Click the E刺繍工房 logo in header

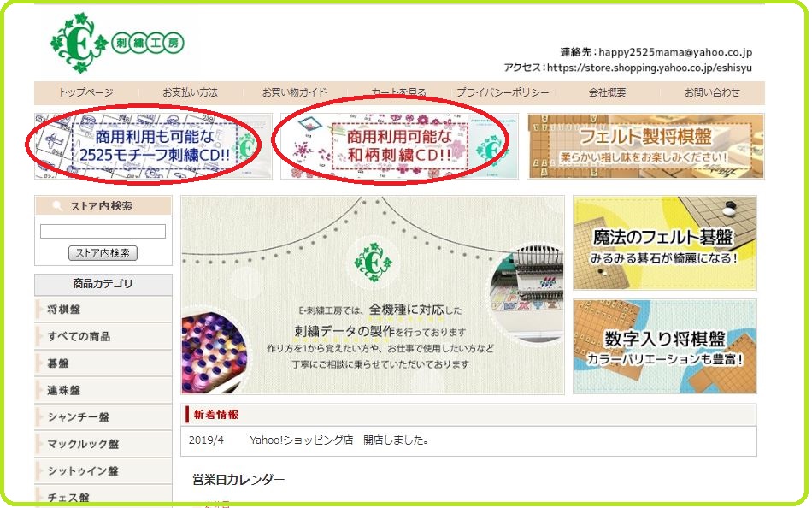coord(116,43)
